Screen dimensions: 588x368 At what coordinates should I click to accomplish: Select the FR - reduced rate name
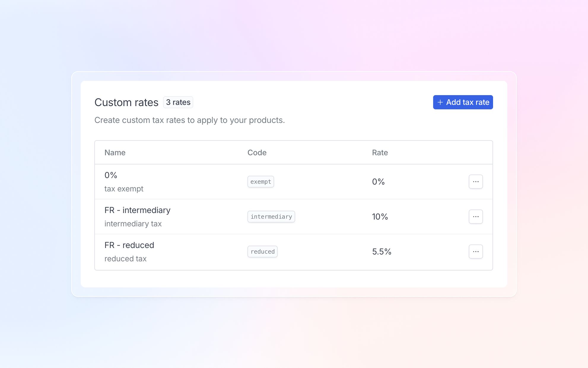coord(129,245)
